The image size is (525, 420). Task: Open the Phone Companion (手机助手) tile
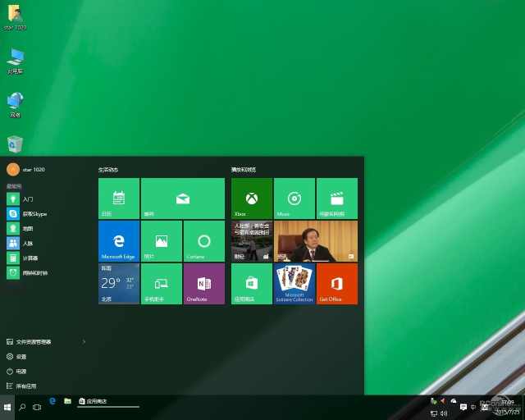point(162,284)
